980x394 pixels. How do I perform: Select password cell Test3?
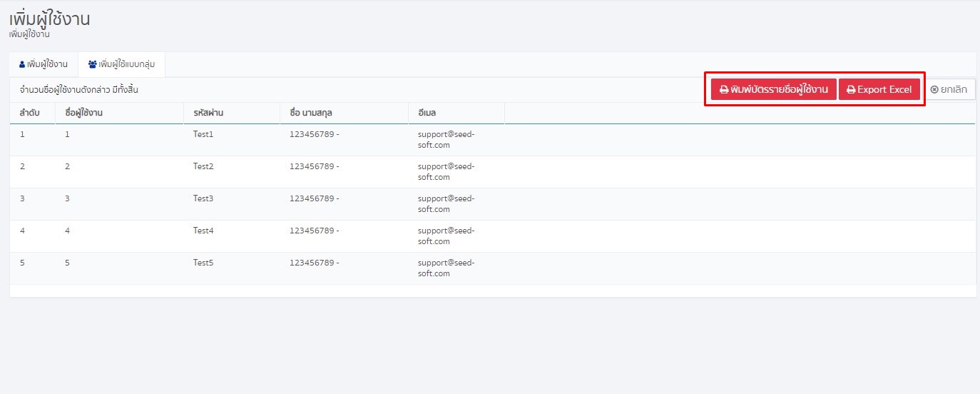(232, 204)
